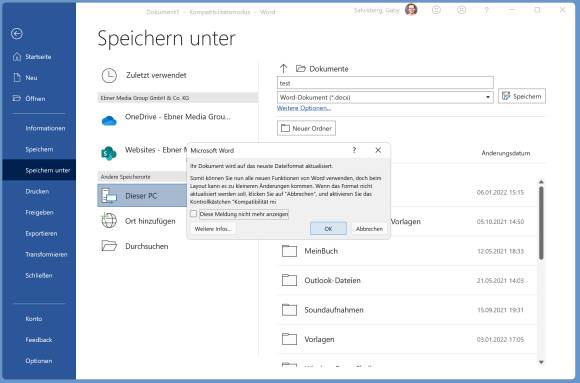Select Transformieren in the sidebar
Viewport: 580px width, 383px height.
(x=46, y=255)
